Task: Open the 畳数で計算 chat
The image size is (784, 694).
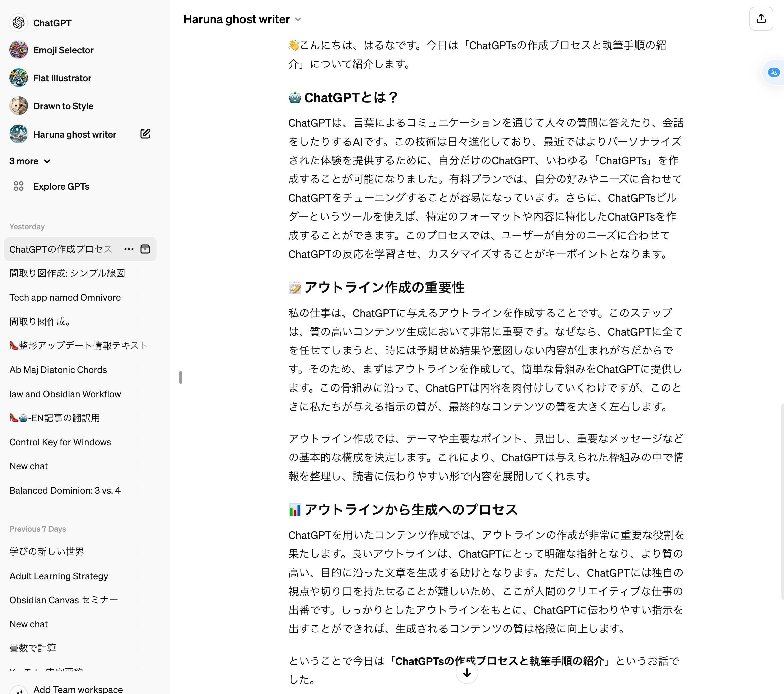Action: tap(32, 648)
